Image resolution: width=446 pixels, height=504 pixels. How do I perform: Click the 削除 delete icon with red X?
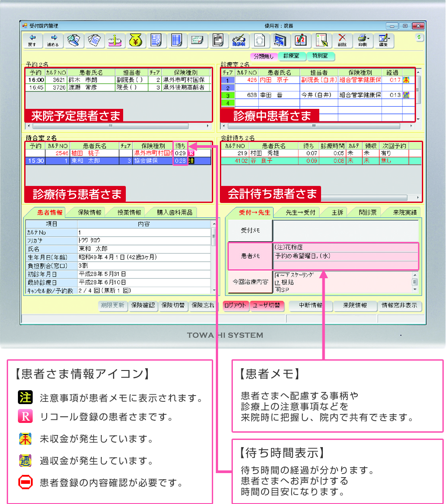click(342, 40)
